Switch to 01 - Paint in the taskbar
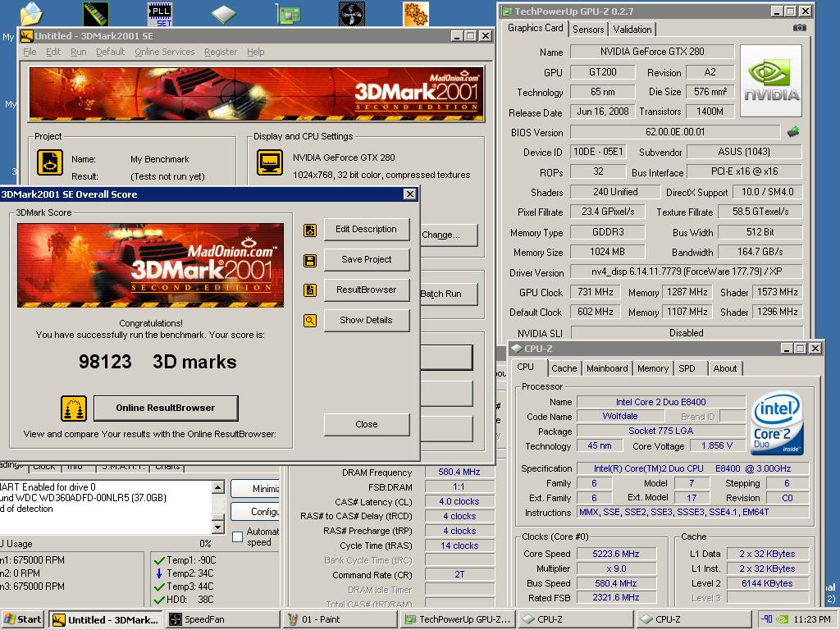Viewport: 840px width, 630px height. pyautogui.click(x=340, y=620)
